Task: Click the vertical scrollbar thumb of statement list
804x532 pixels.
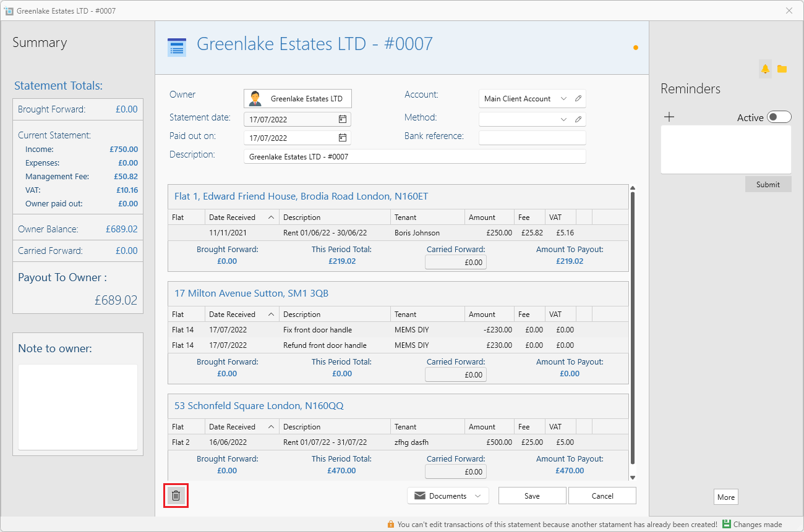Action: [632, 327]
